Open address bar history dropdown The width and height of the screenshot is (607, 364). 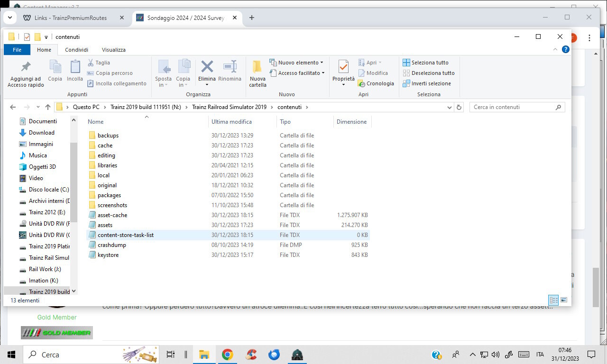pos(450,107)
